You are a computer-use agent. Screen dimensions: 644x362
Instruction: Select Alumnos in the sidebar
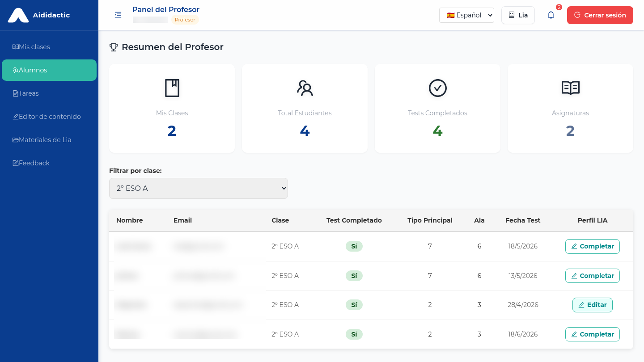(49, 70)
